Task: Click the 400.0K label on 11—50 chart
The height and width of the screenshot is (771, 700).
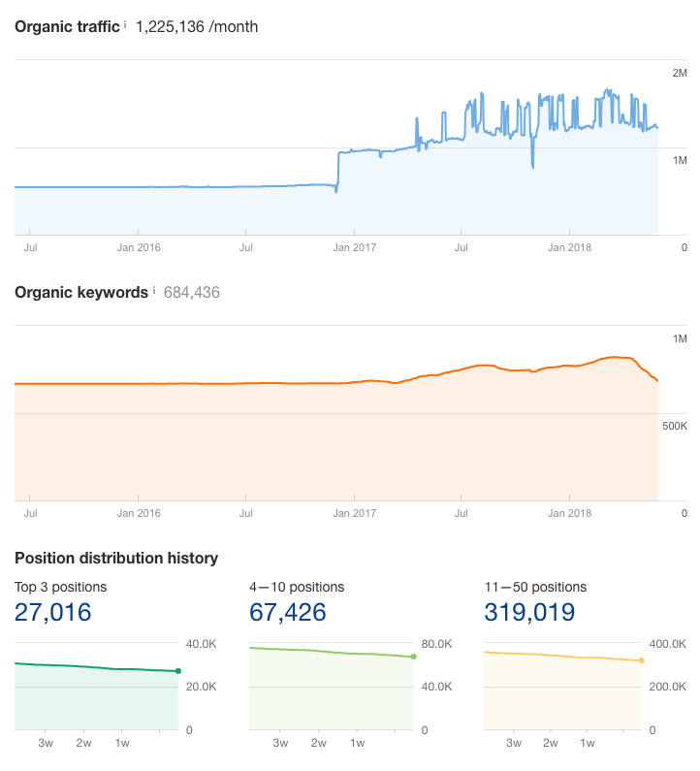Action: pos(667,644)
